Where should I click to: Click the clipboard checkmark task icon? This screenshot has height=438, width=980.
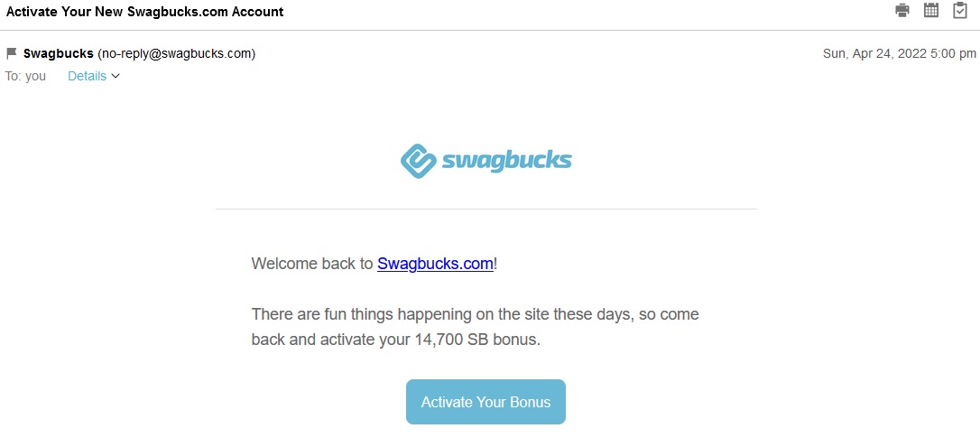click(x=960, y=10)
